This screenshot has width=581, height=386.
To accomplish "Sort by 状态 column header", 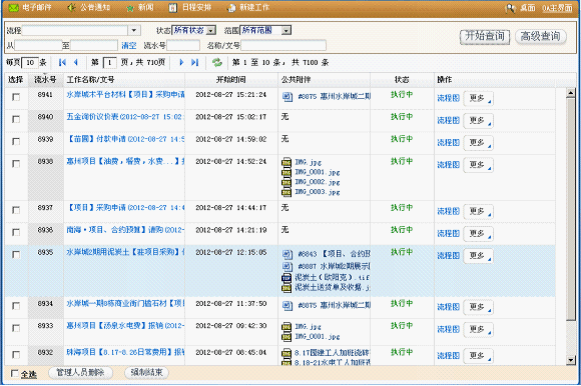I will pos(402,80).
